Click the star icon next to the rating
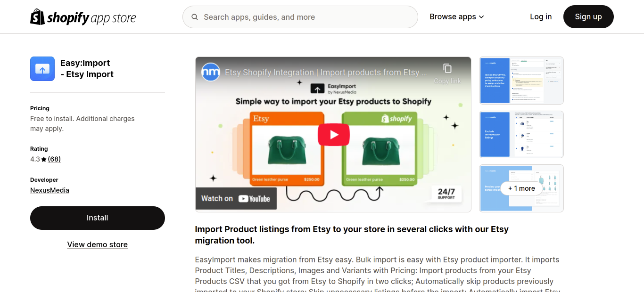 click(x=43, y=159)
